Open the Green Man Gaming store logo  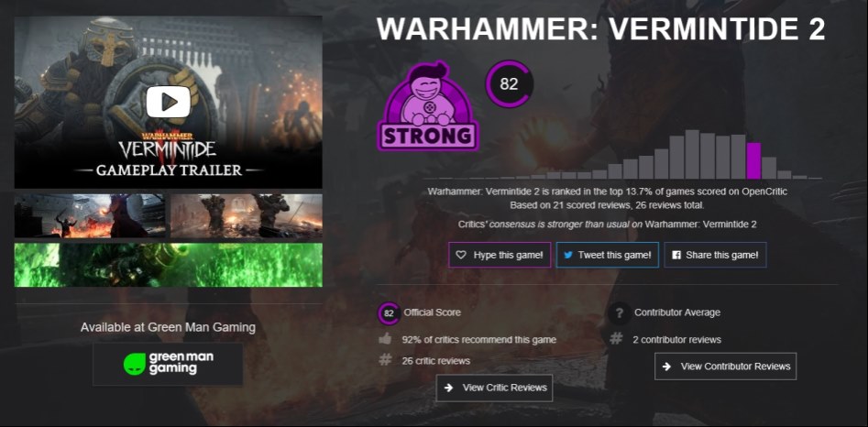(168, 364)
